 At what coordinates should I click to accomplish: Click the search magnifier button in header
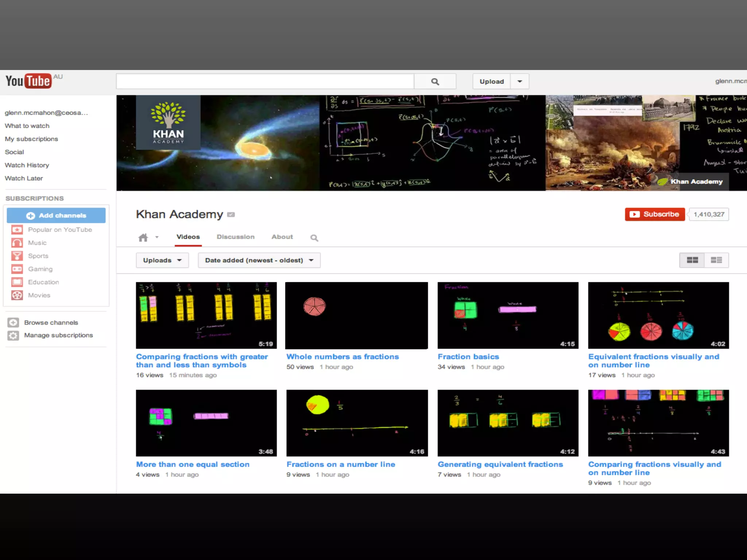click(x=435, y=81)
